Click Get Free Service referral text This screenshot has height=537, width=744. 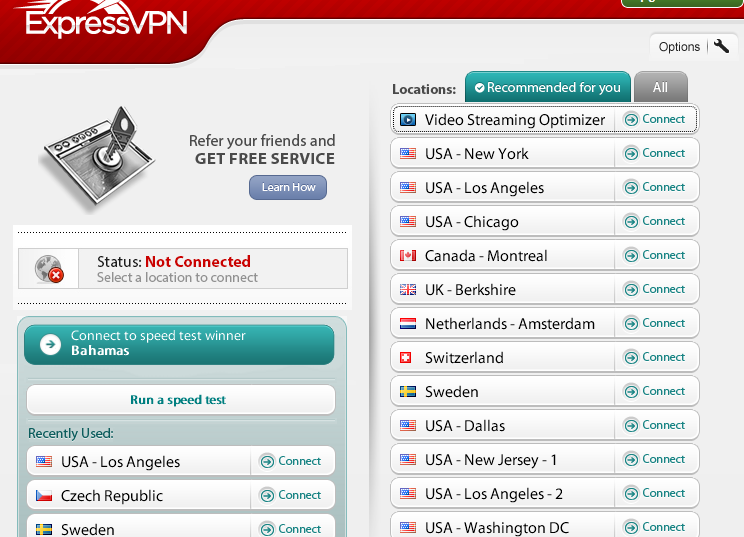[265, 158]
